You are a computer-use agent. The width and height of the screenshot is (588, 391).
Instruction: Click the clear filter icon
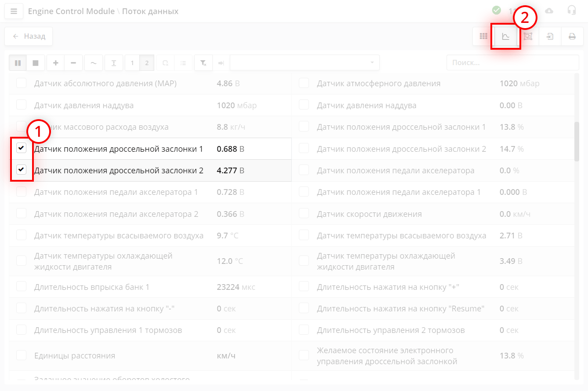point(203,63)
